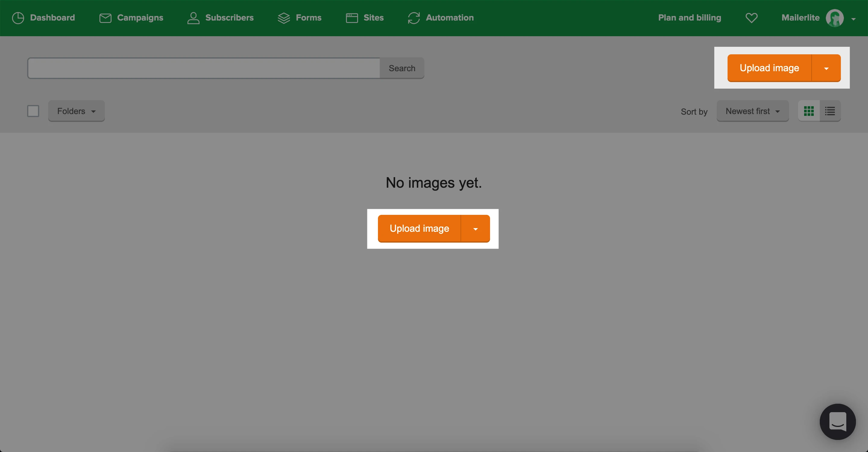Click the Subscribers person icon
Screen dimensions: 868x452
[193, 18]
